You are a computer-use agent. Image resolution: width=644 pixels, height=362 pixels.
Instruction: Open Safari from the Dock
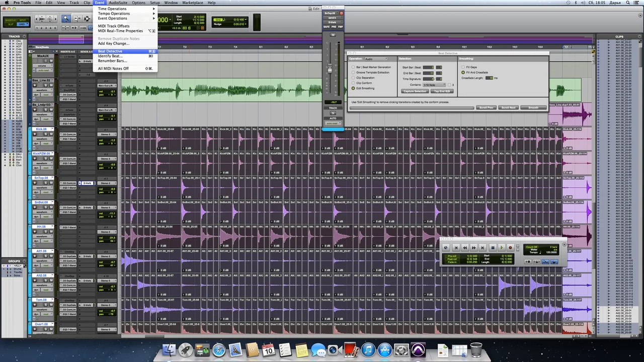click(x=218, y=350)
